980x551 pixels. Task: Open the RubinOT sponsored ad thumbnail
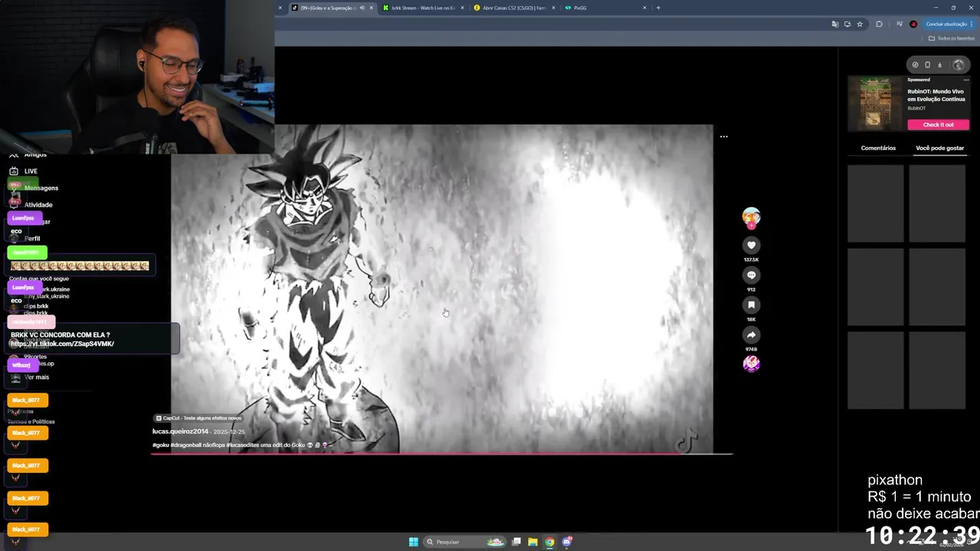[x=875, y=103]
